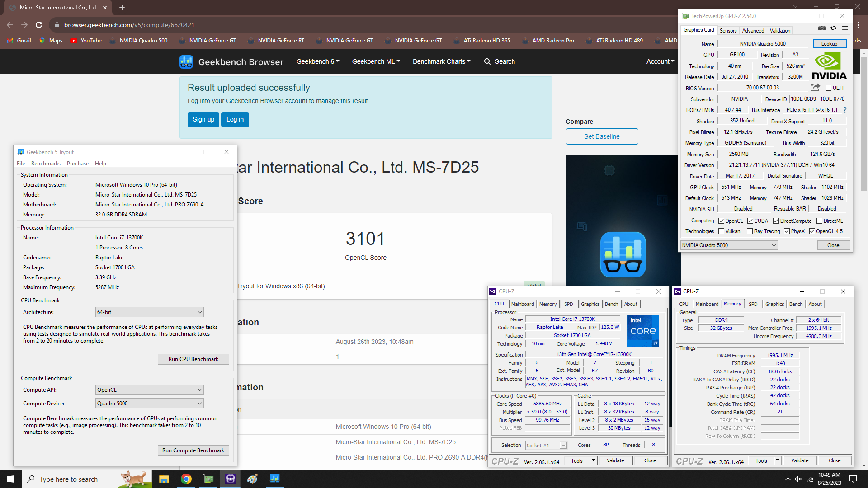Click the GPU-Z refresh icon
This screenshot has width=868, height=488.
pyautogui.click(x=833, y=28)
